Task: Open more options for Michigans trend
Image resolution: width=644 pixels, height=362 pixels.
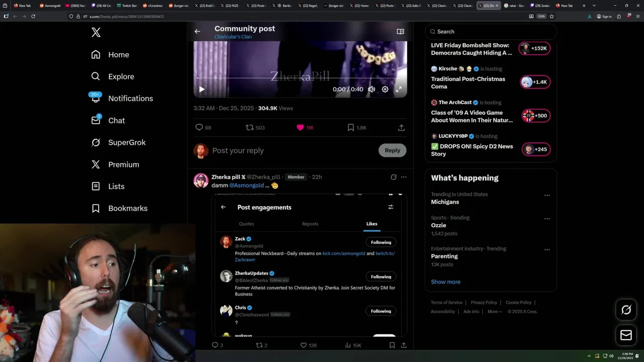Action: (547, 196)
